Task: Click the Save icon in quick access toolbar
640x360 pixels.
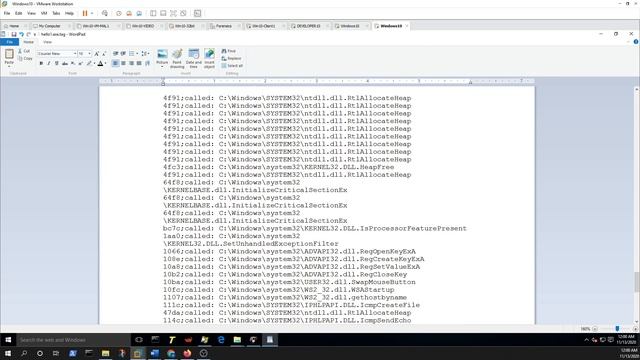Action: point(14,34)
